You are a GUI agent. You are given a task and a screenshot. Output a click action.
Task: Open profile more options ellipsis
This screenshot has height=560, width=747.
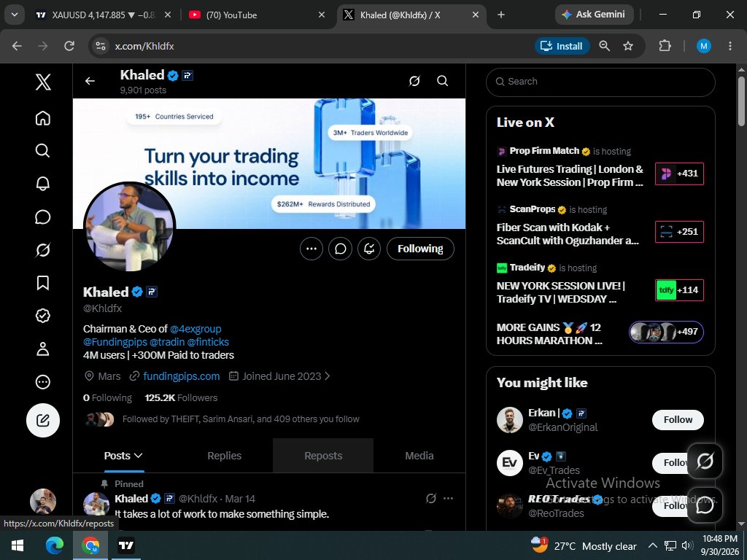(311, 249)
